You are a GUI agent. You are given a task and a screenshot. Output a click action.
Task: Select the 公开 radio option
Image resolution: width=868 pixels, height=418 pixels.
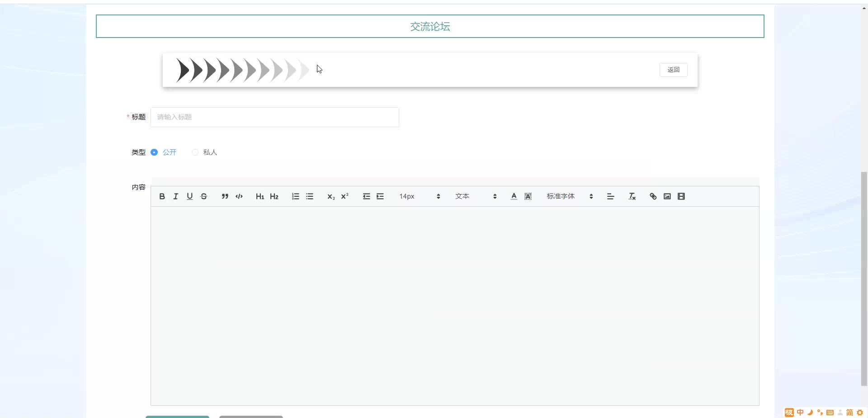pyautogui.click(x=163, y=152)
